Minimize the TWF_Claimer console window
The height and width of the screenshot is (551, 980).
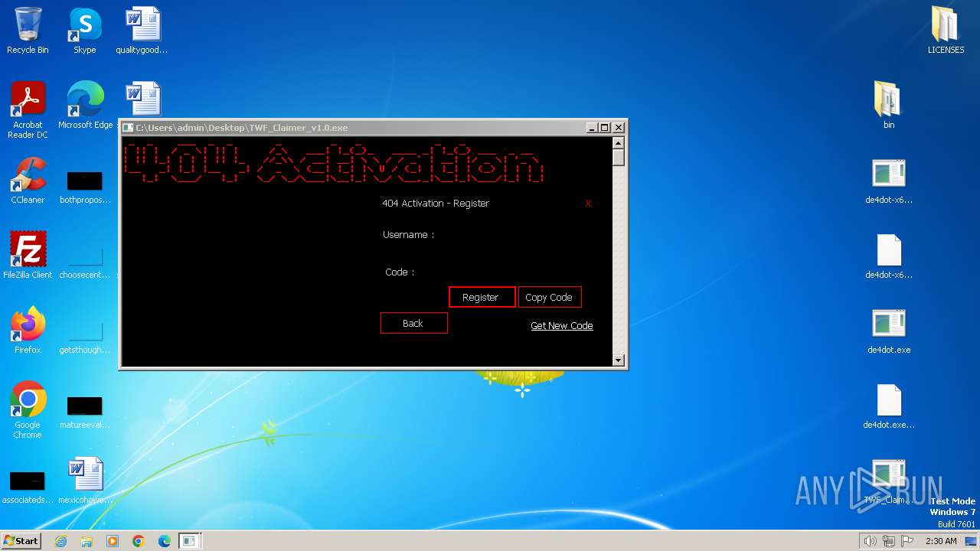[592, 128]
